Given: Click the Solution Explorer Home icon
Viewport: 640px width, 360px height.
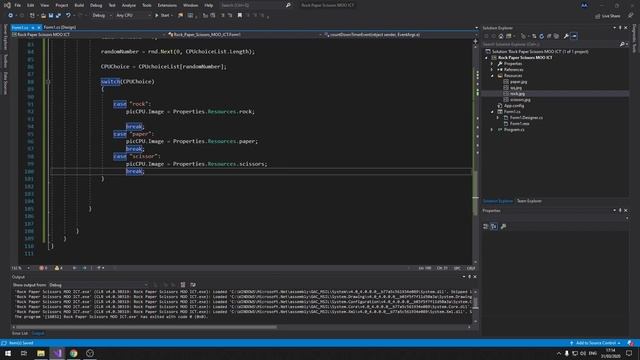Looking at the screenshot, I should pyautogui.click(x=501, y=36).
